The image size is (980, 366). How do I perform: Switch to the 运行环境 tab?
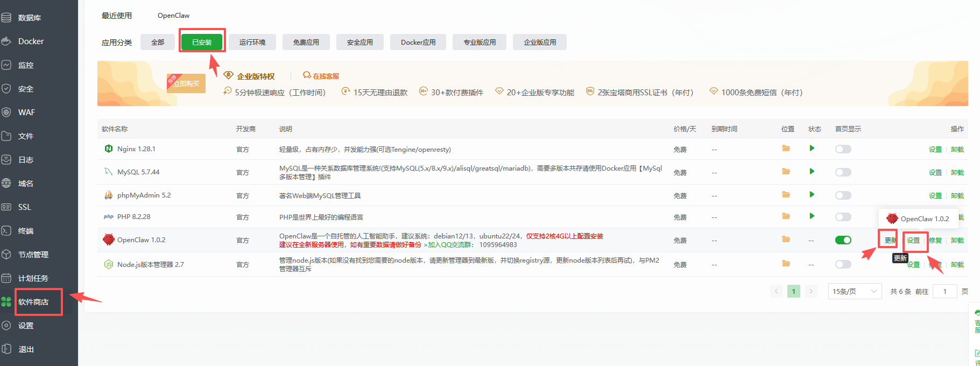point(252,42)
